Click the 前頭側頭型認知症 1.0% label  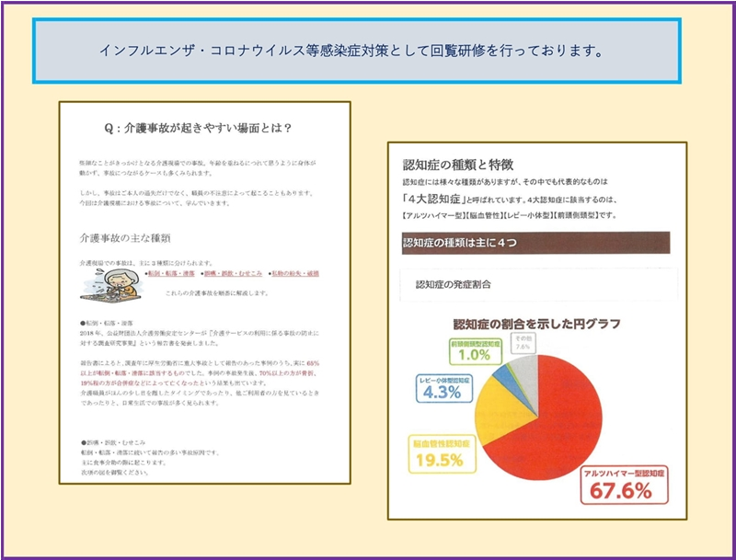[475, 351]
